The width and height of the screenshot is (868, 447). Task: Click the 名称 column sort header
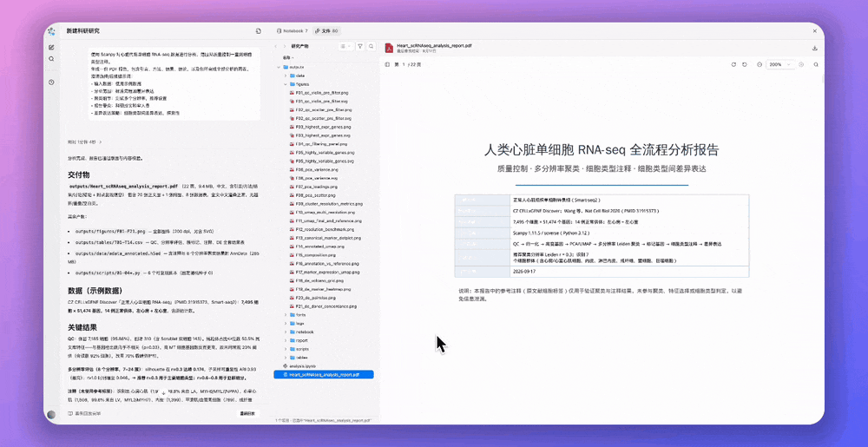tap(288, 57)
